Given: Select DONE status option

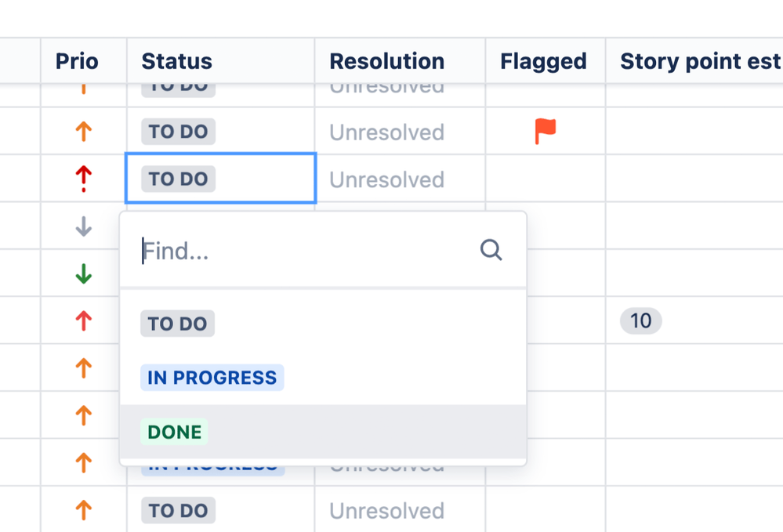Looking at the screenshot, I should (175, 432).
